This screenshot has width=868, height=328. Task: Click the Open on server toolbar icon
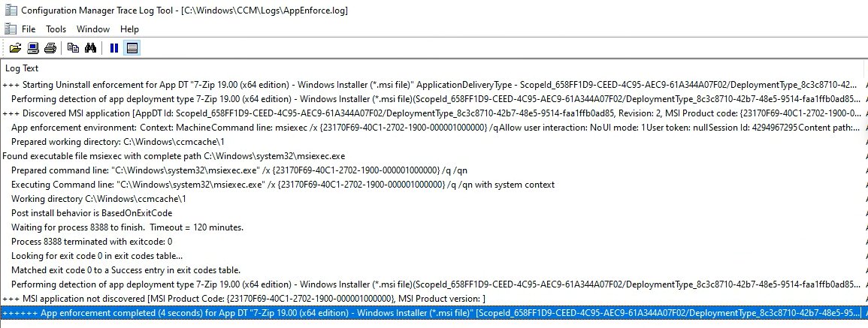click(33, 48)
